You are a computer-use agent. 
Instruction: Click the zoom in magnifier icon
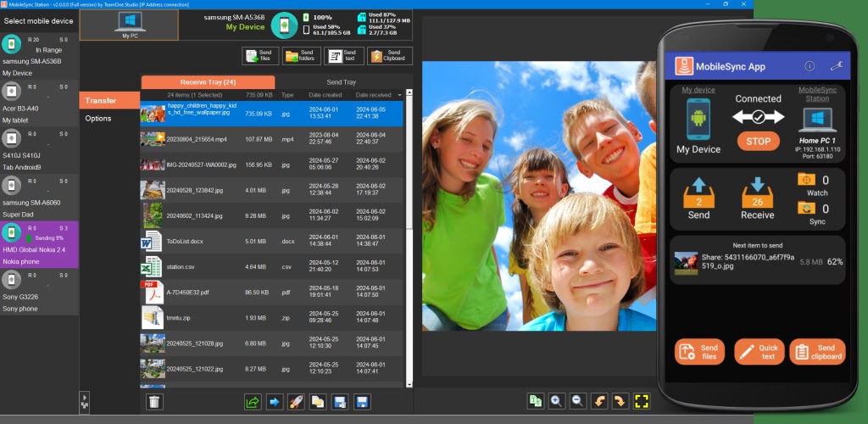[557, 401]
